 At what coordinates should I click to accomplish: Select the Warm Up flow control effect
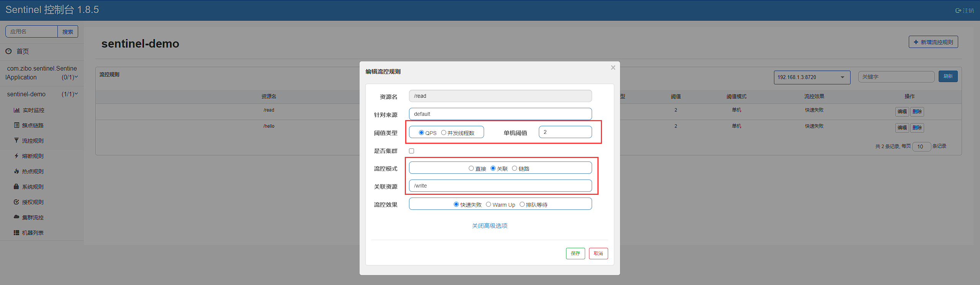click(488, 204)
